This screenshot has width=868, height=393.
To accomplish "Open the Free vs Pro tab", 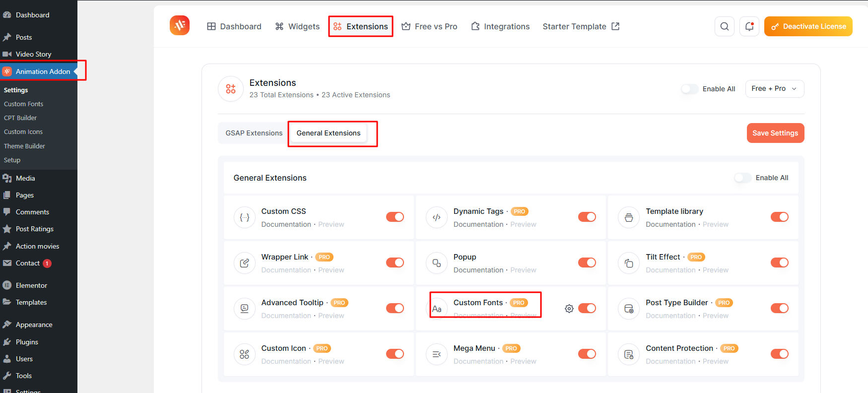I will [x=429, y=26].
